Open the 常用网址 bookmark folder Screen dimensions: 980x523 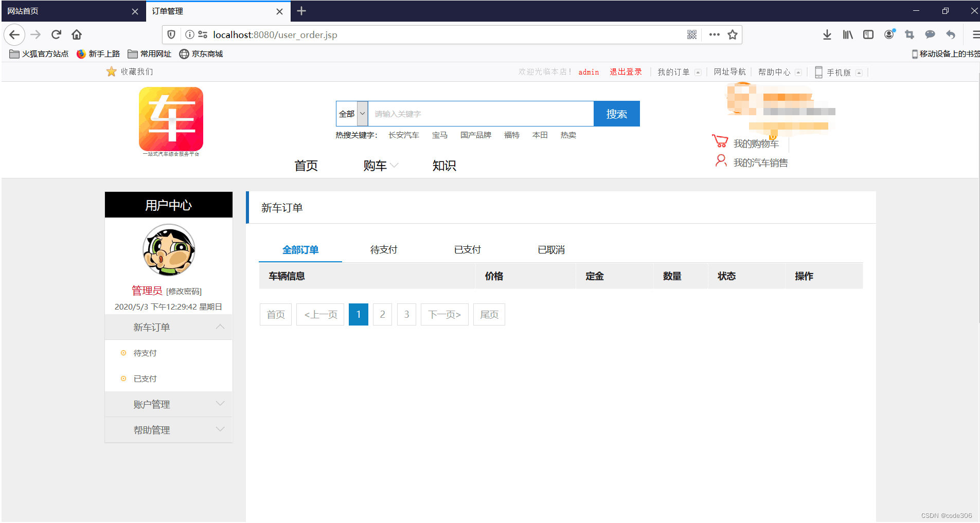click(150, 54)
